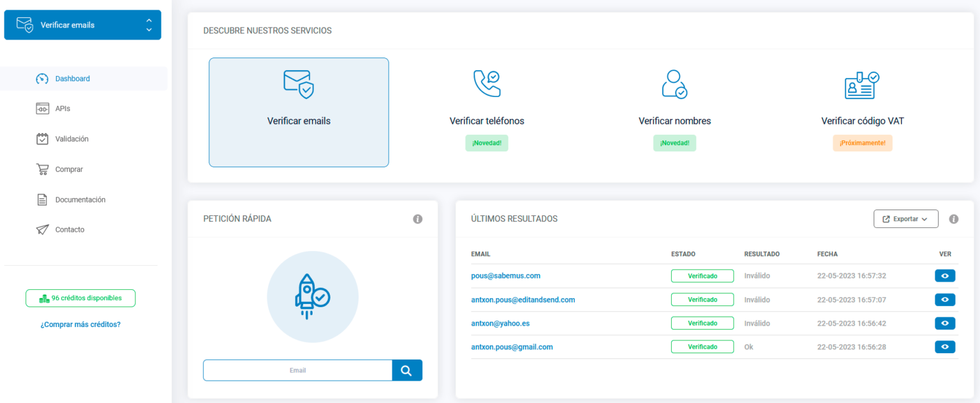This screenshot has height=403, width=980.
Task: Open the antxon.pous@gmail.com email link
Action: [x=512, y=347]
